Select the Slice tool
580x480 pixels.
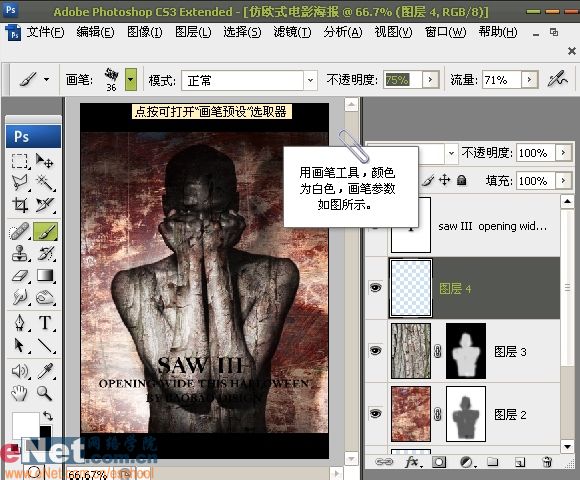click(45, 204)
